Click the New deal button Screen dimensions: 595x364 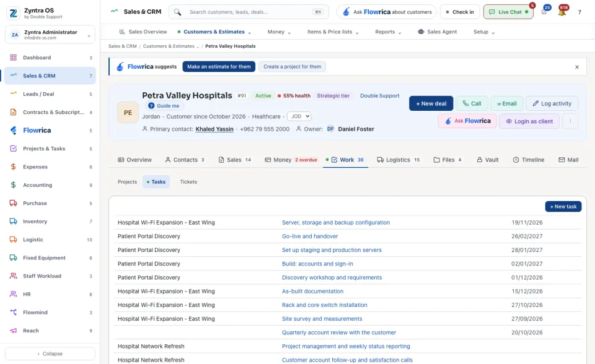click(431, 103)
